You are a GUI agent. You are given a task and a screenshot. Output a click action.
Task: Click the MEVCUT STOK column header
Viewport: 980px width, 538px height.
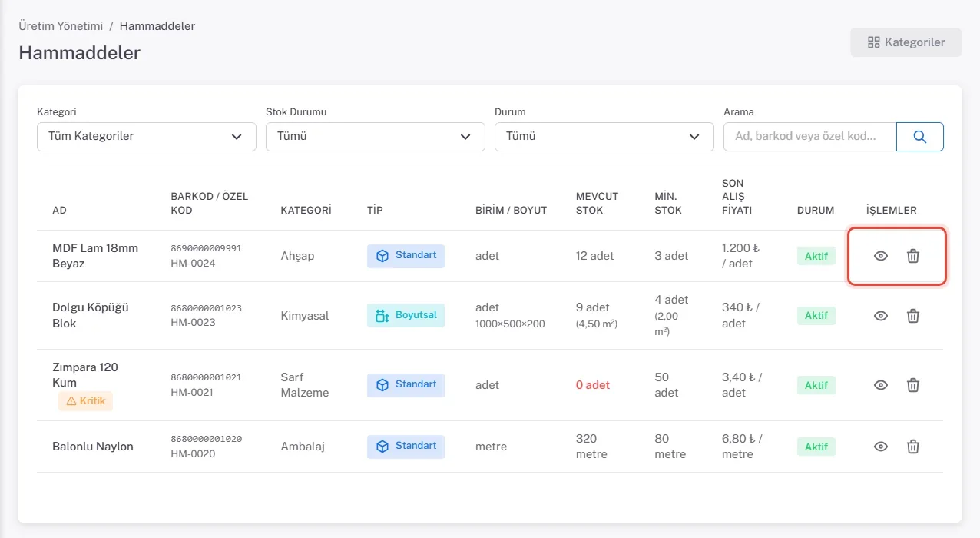[x=597, y=204]
